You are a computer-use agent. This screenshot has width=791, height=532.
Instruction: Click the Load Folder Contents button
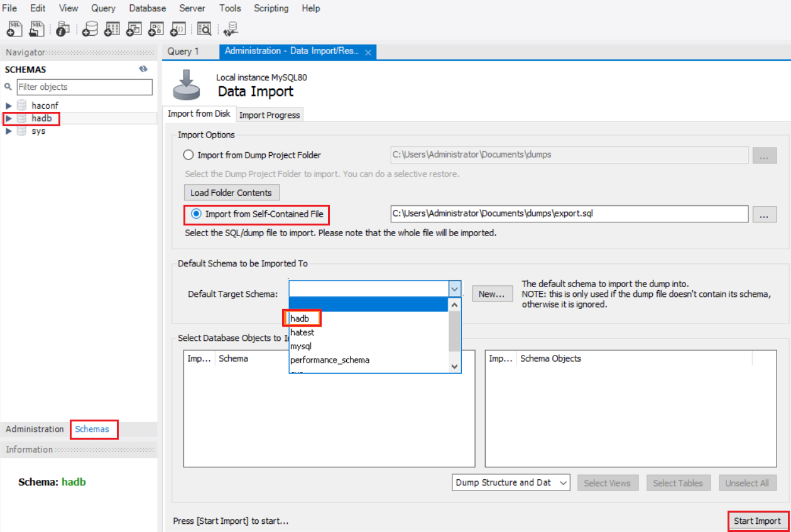click(231, 192)
